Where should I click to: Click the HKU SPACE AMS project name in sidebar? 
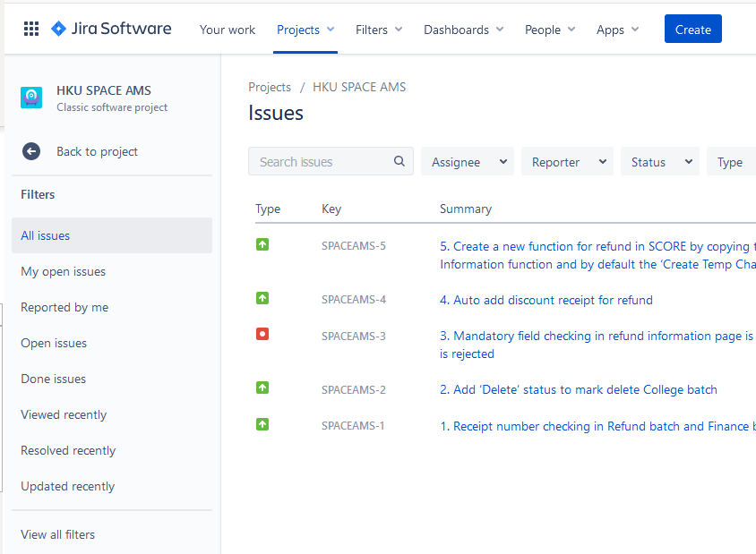104,90
